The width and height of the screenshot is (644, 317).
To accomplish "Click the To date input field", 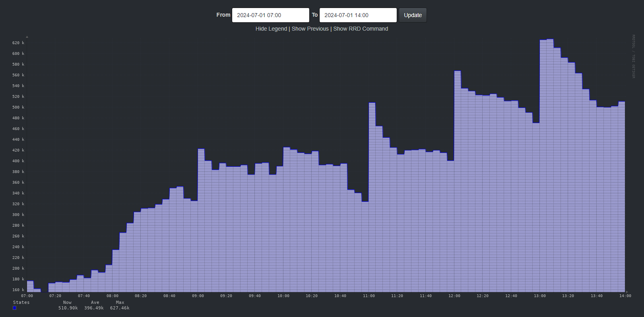I will click(x=358, y=15).
